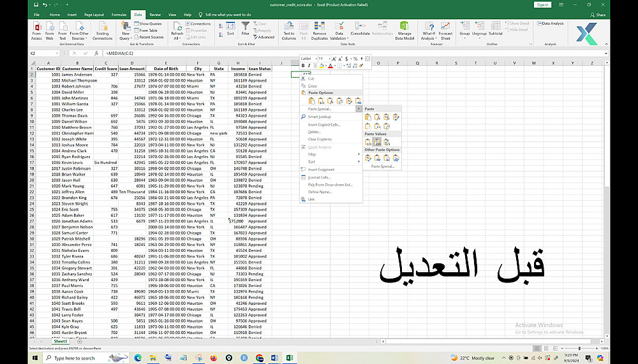Choose Insert Copied Cells in the context menu
The height and width of the screenshot is (364, 638).
point(330,125)
